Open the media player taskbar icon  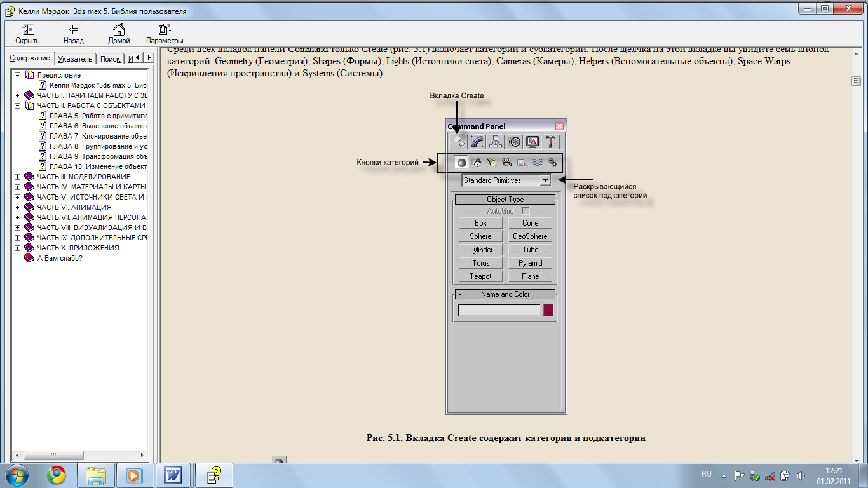tap(134, 475)
